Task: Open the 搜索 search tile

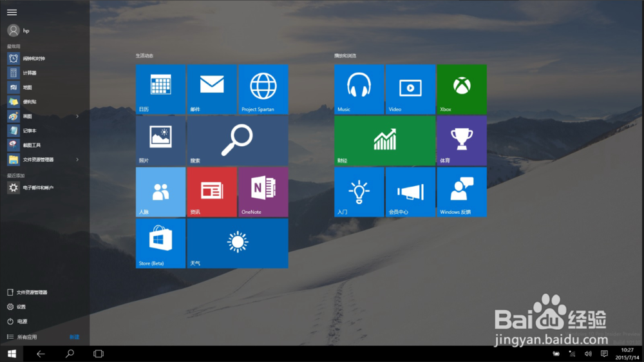Action: pos(238,140)
